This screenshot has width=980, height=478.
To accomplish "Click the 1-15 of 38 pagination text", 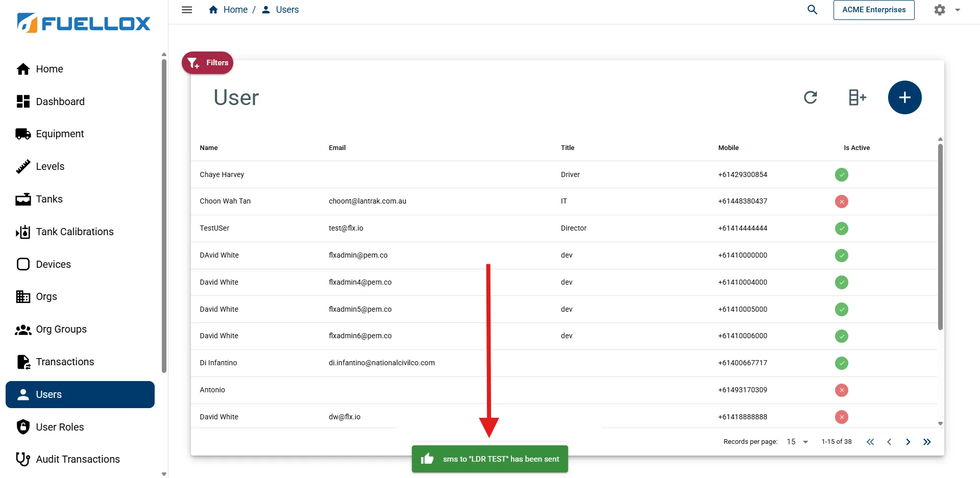I will coord(836,442).
